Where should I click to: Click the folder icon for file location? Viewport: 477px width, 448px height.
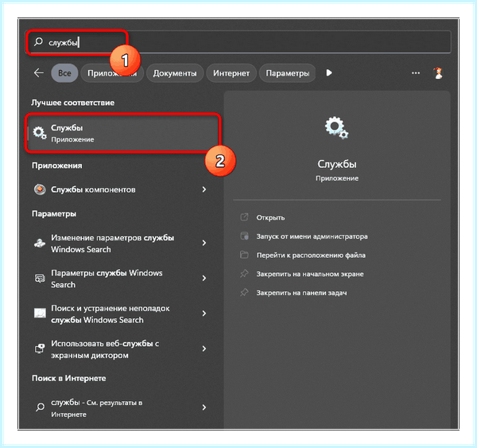[244, 255]
